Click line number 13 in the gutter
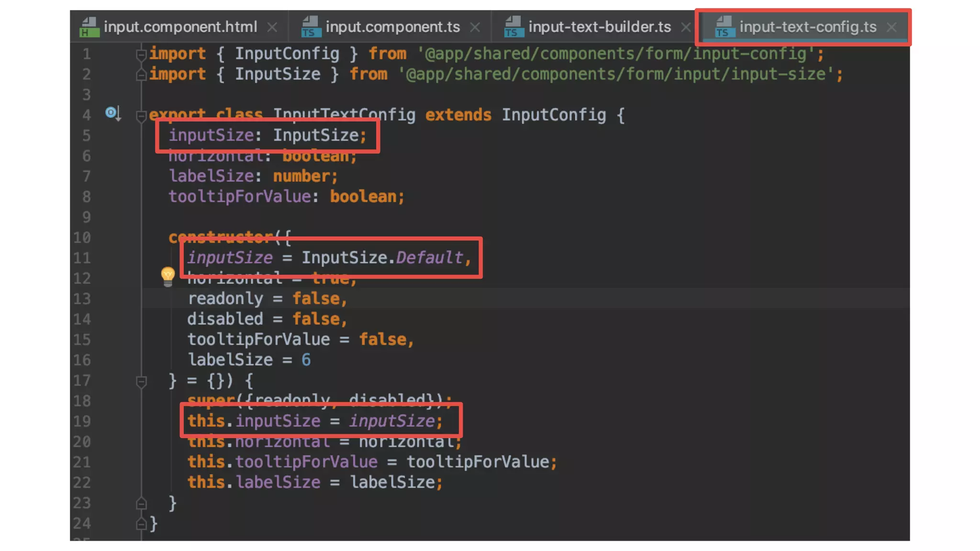Screen dimensions: 980x551 coord(82,299)
